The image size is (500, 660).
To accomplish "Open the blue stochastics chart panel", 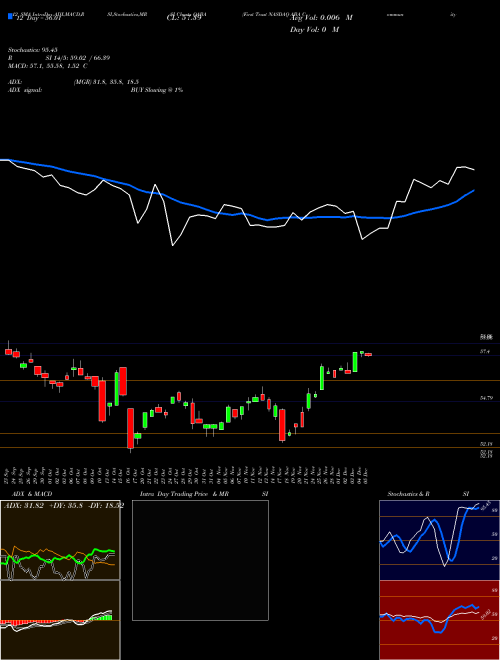I will click(439, 540).
